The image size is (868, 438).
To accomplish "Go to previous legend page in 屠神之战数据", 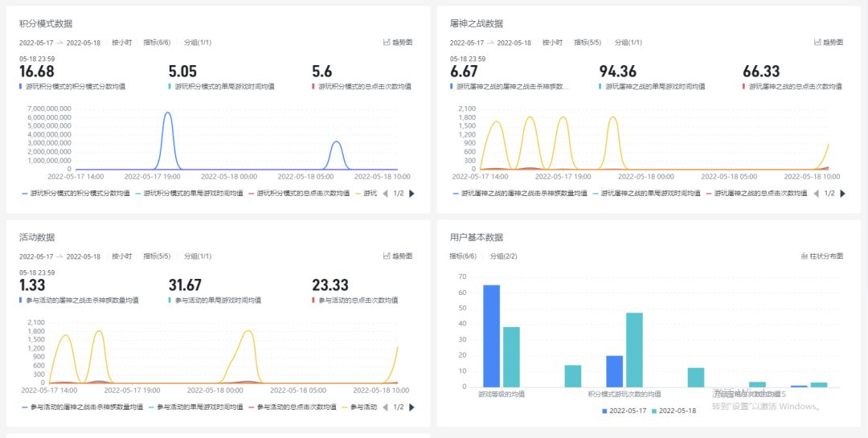I will (816, 193).
